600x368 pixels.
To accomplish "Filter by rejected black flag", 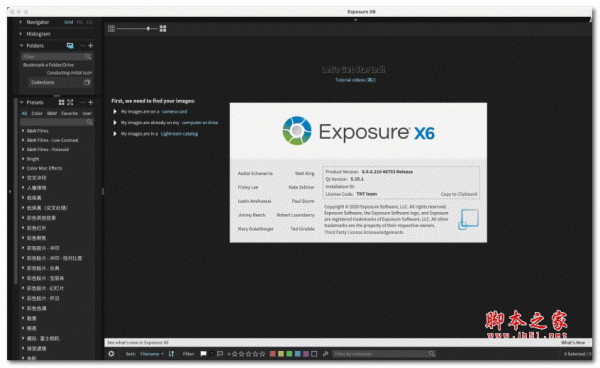I will tap(212, 354).
